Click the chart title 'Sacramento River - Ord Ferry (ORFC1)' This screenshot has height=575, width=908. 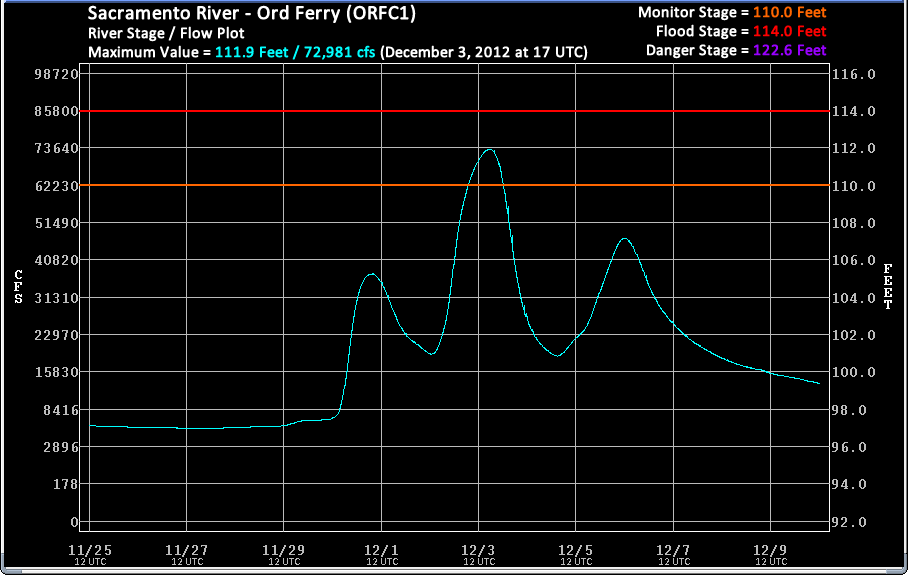click(252, 13)
